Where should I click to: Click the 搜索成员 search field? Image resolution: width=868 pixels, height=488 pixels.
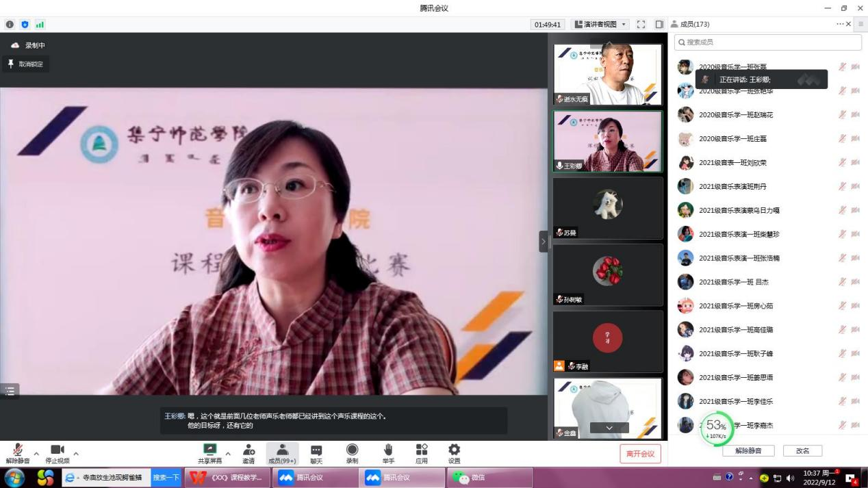[x=767, y=42]
